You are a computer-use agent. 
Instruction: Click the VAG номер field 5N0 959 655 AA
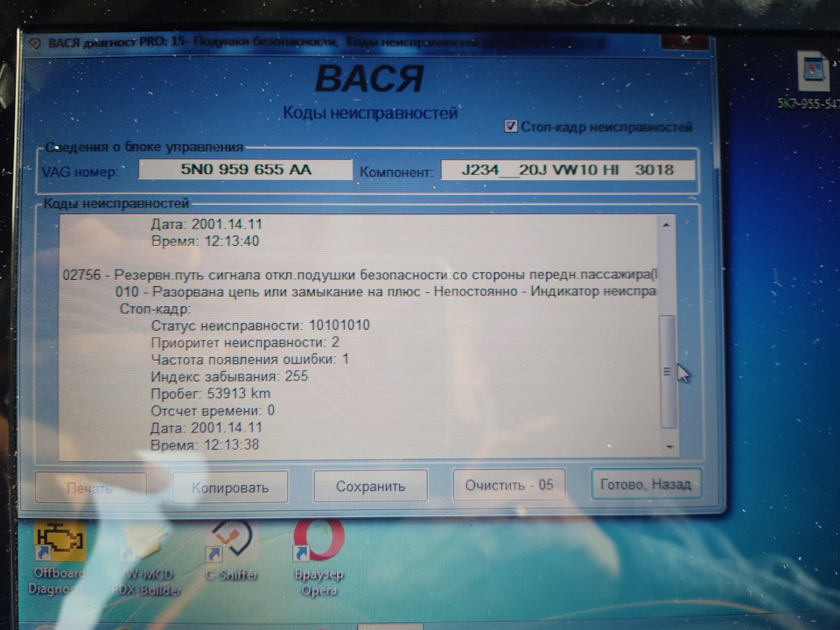[x=246, y=169]
